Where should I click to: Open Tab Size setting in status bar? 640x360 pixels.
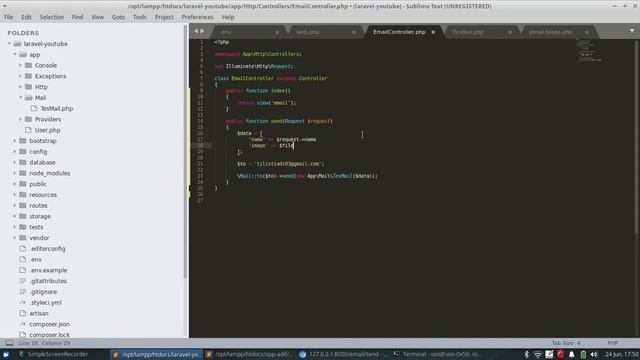click(566, 343)
